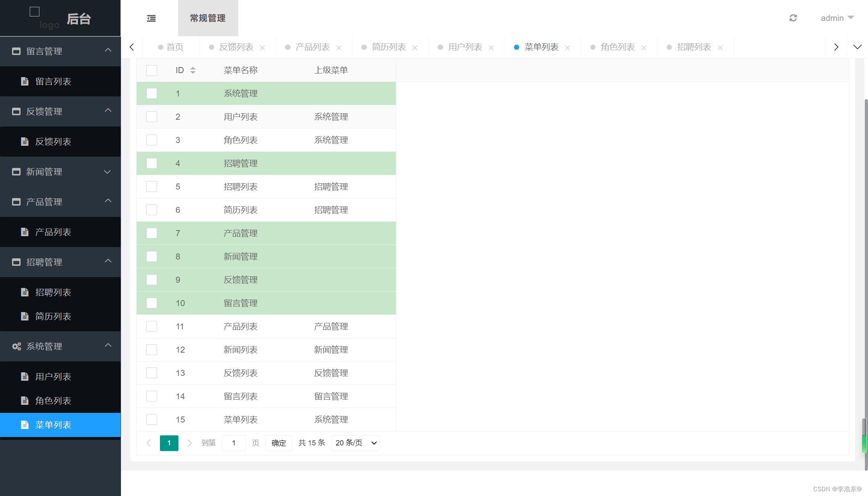
Task: Close the 反馈列表 tab
Action: coord(262,48)
